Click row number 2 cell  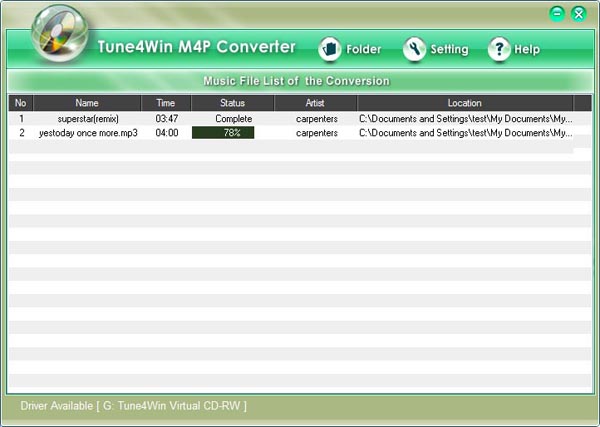pyautogui.click(x=22, y=133)
